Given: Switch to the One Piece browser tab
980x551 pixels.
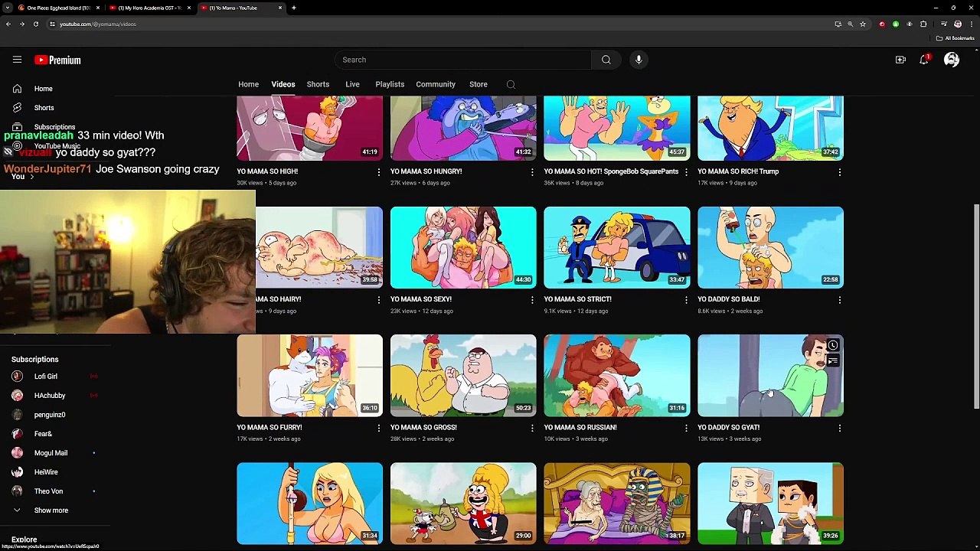Looking at the screenshot, I should pos(60,8).
